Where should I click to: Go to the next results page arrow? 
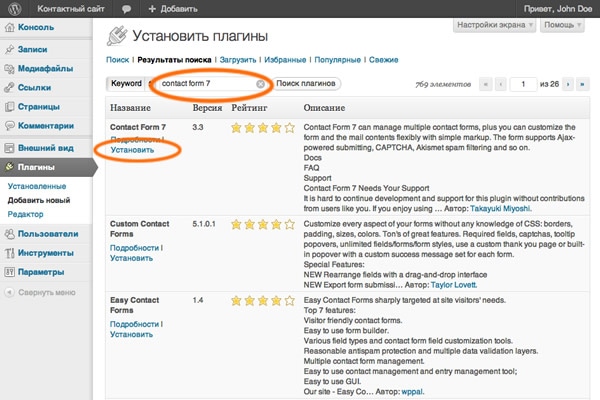[x=562, y=85]
